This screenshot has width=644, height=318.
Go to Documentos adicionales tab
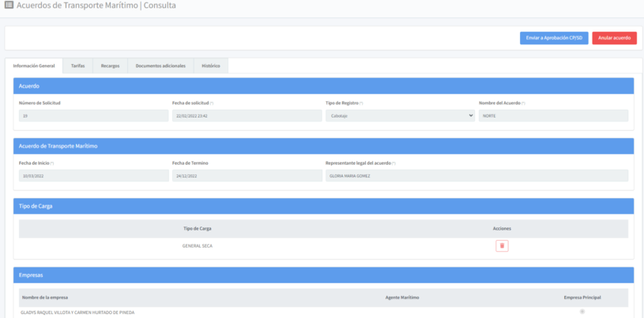[x=160, y=65]
